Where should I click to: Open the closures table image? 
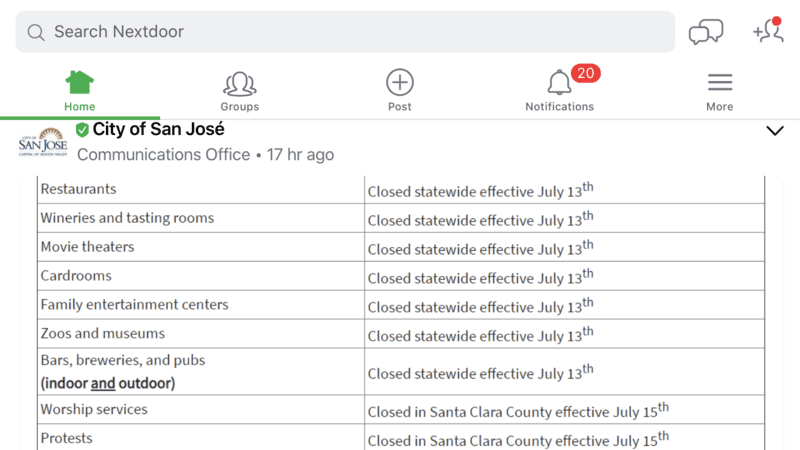[x=401, y=313]
